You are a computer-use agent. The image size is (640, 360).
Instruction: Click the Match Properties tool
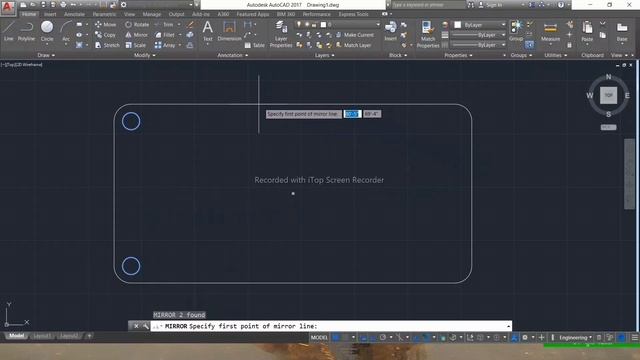[x=428, y=34]
